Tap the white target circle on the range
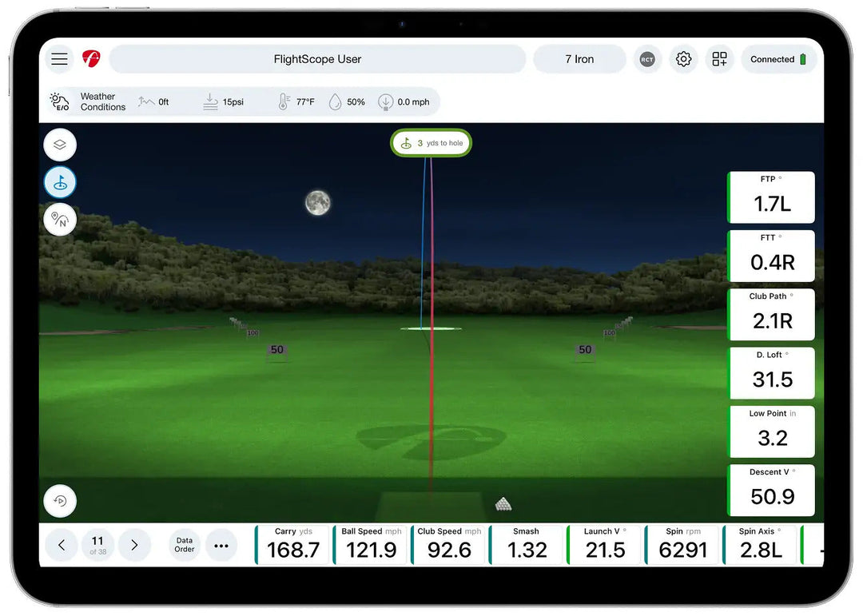 point(431,328)
